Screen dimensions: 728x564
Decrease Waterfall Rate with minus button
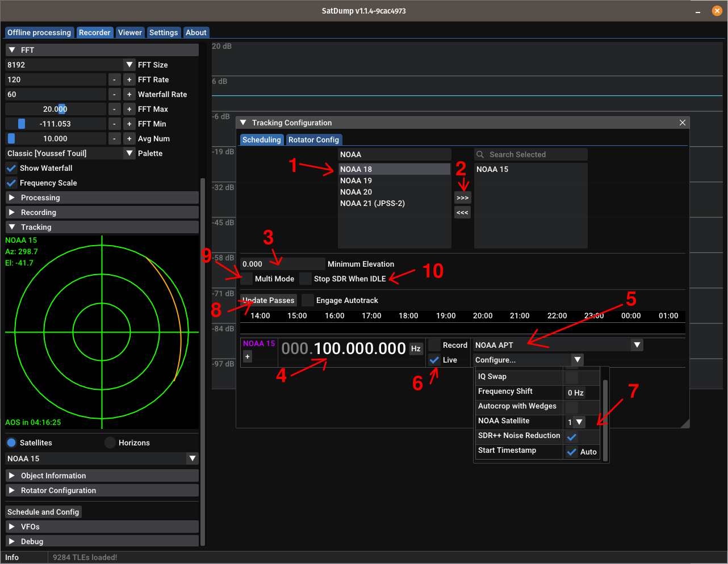[114, 94]
